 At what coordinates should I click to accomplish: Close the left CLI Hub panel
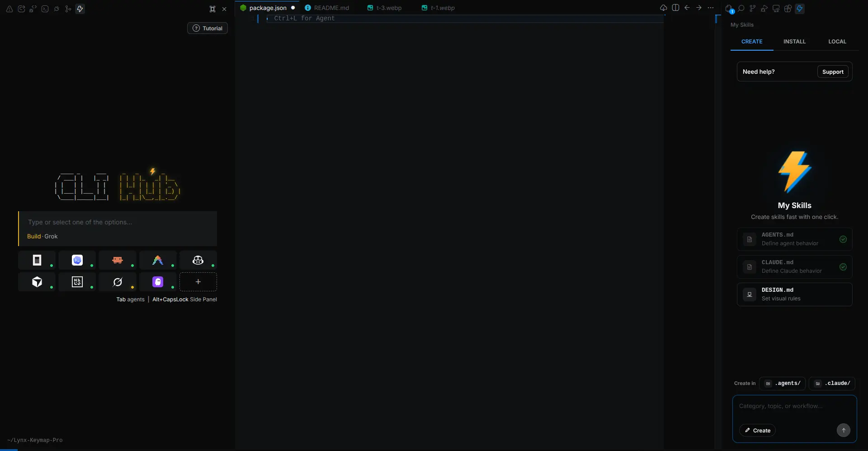pos(224,9)
